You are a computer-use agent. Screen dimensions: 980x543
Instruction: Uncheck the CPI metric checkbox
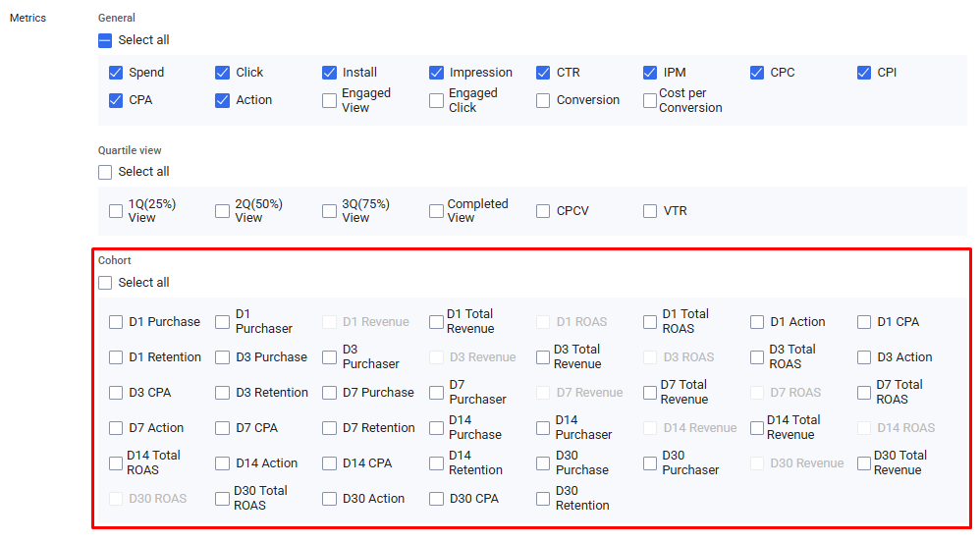(x=864, y=73)
